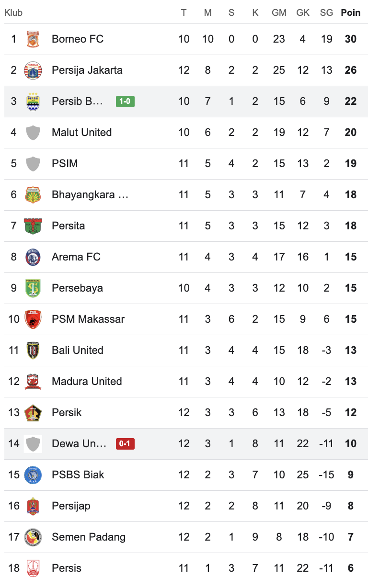This screenshot has width=368, height=588.
Task: Open the Malut United team link
Action: (x=81, y=132)
